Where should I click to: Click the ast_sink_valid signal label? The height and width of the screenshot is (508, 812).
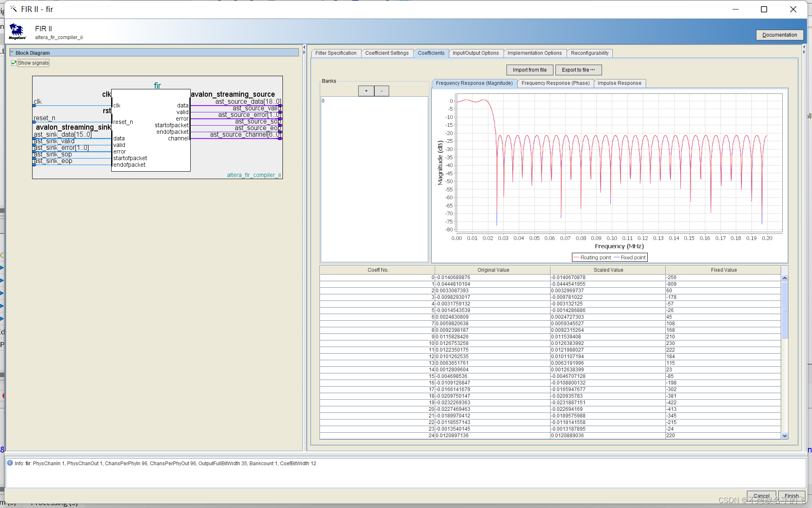click(x=54, y=141)
